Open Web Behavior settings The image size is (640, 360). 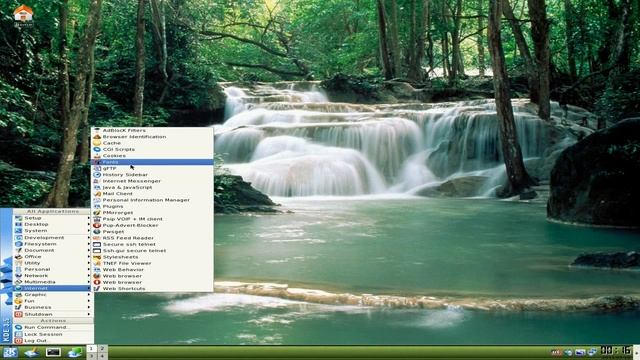(152, 270)
